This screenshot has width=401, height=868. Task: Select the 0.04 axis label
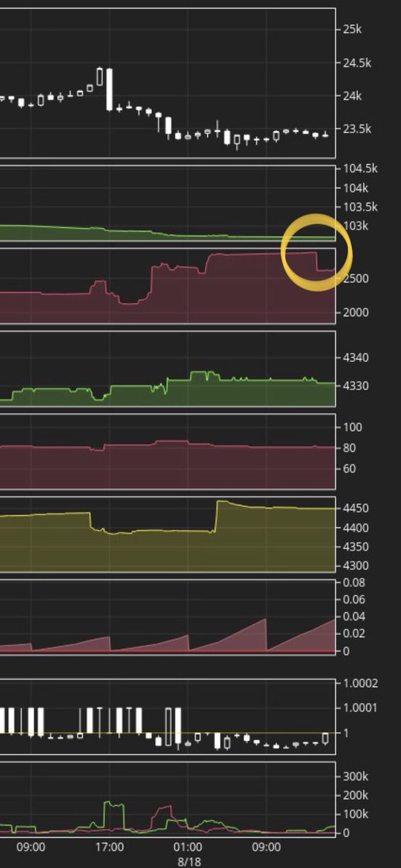tap(355, 616)
